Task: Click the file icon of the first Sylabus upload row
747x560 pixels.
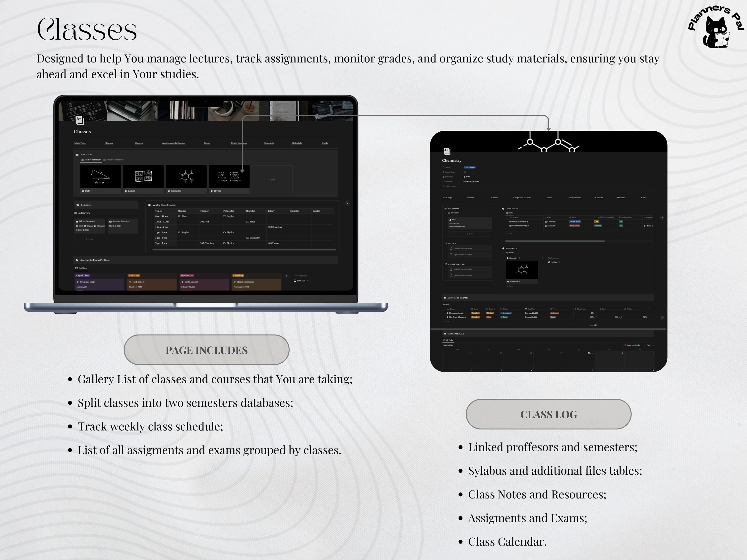Action: pos(451,248)
